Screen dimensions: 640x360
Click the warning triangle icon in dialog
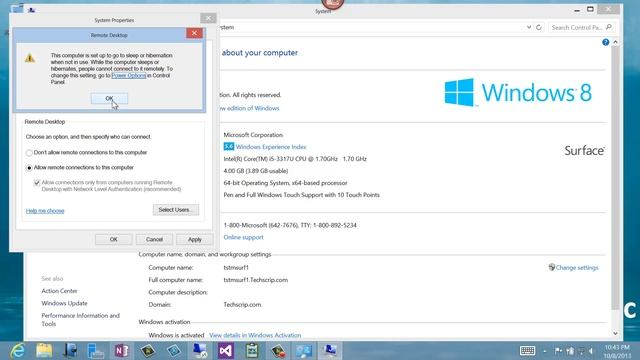(30, 58)
